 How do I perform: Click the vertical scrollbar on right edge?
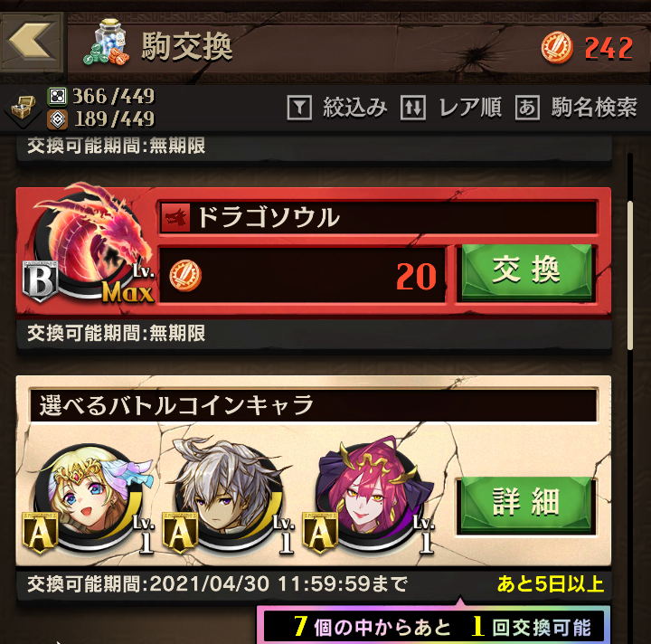pyautogui.click(x=630, y=275)
